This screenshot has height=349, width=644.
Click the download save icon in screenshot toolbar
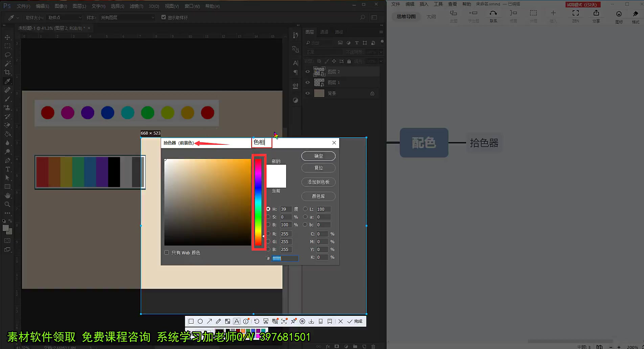pyautogui.click(x=312, y=321)
